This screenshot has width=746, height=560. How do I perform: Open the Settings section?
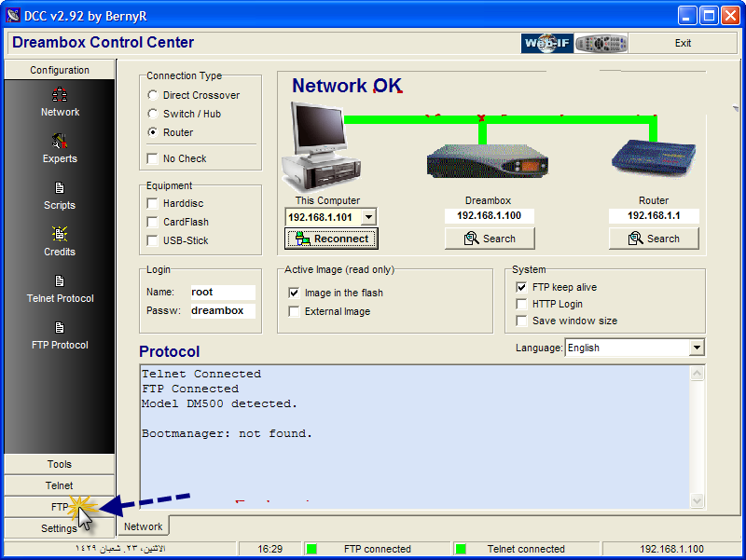60,528
